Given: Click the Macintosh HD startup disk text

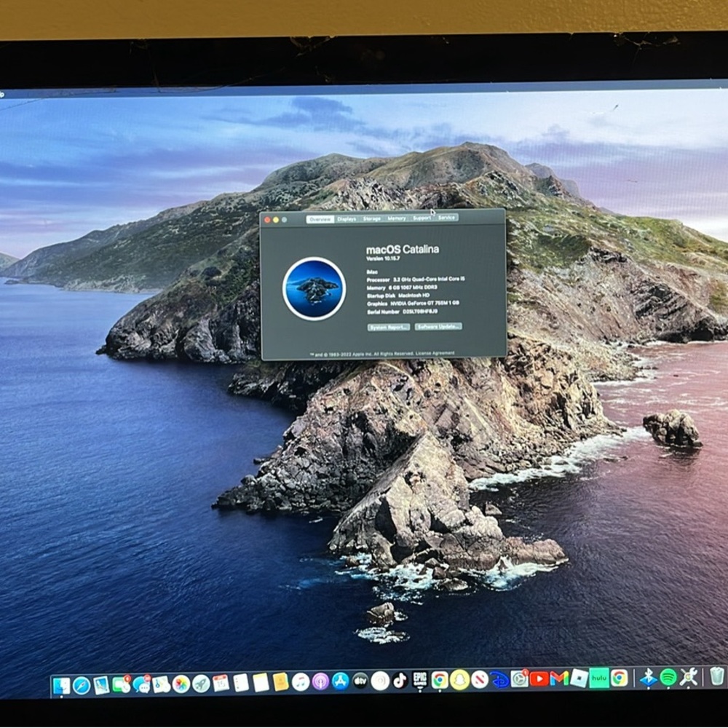Looking at the screenshot, I should [x=414, y=296].
